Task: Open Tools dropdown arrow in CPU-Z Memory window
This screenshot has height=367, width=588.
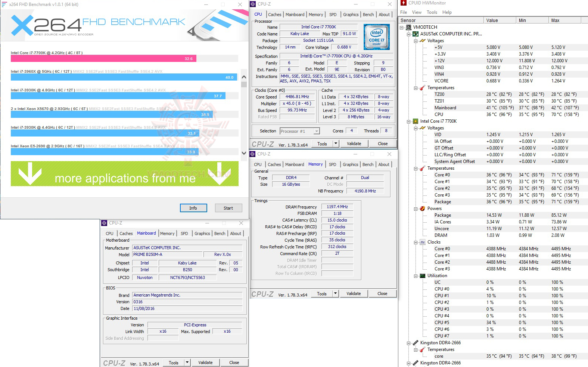Action: [x=335, y=294]
